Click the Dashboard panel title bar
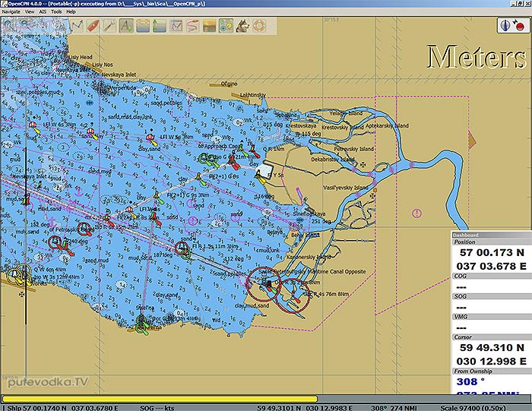 491,235
